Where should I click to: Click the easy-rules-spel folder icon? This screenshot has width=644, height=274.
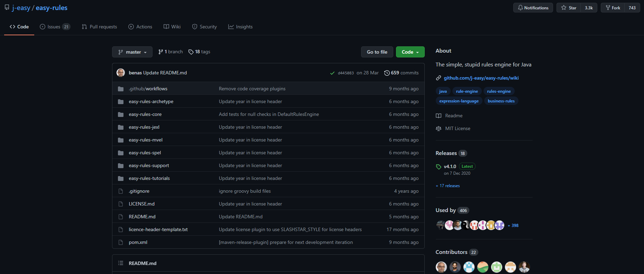coord(121,153)
